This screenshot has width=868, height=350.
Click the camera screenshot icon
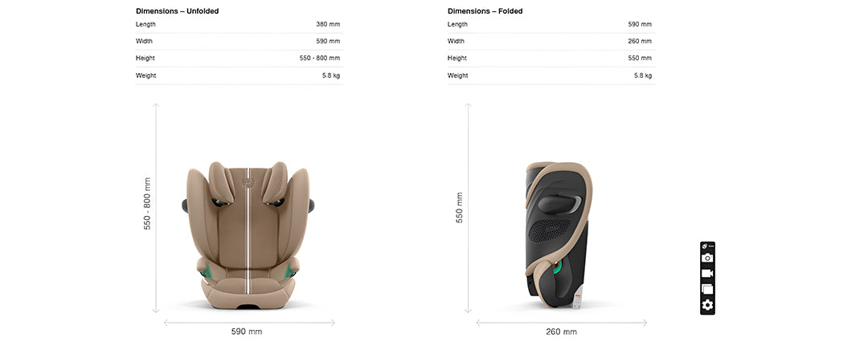(x=707, y=258)
